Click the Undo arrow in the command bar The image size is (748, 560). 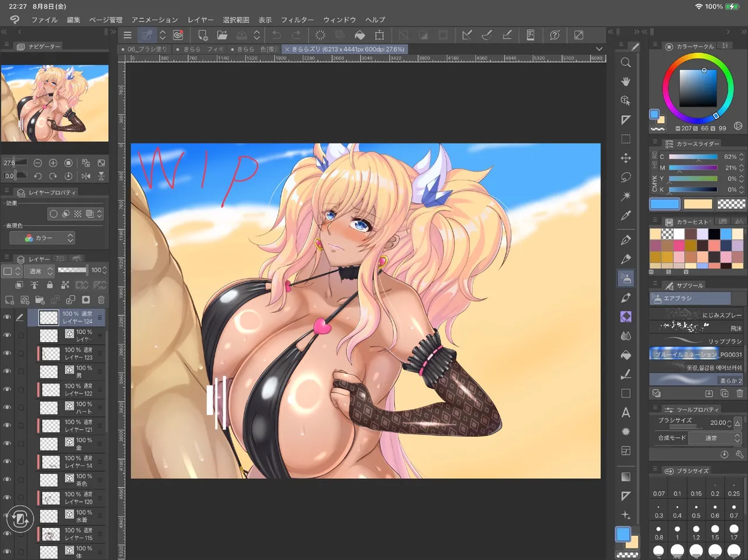276,35
